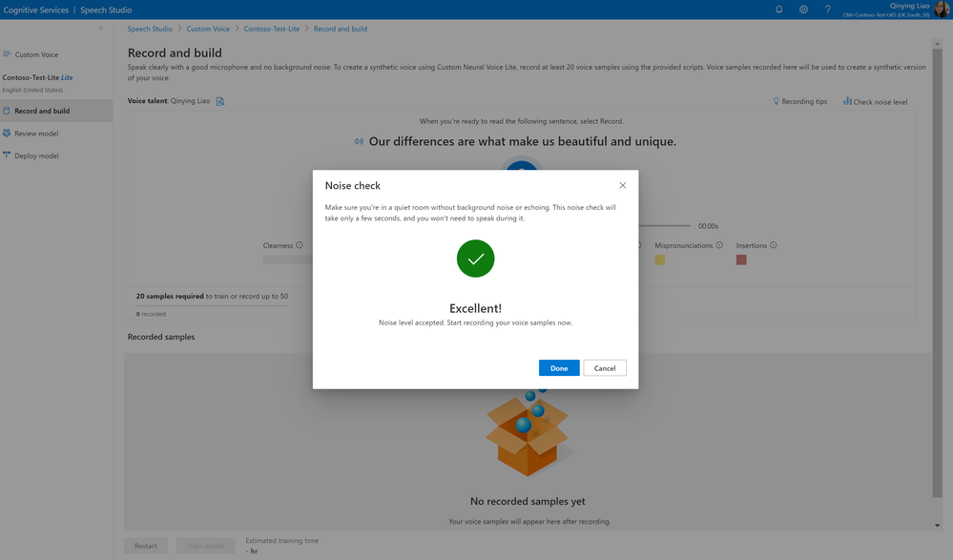Click Clearness info icon
The image size is (953, 560).
tap(299, 245)
